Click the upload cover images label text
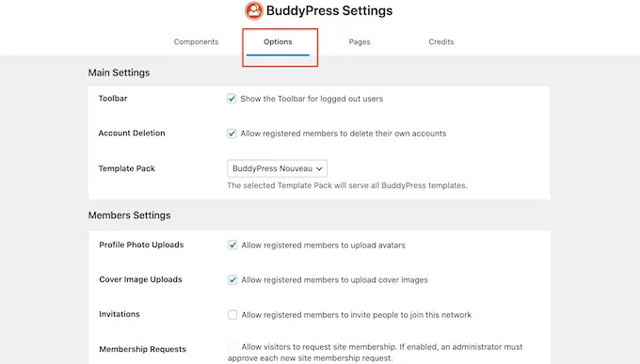The width and height of the screenshot is (640, 364). (x=335, y=280)
